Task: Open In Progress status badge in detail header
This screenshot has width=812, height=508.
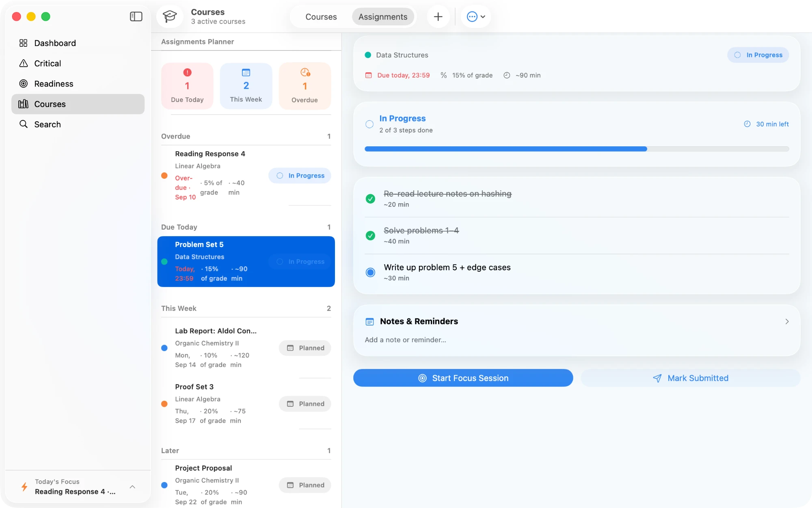Action: click(x=758, y=55)
